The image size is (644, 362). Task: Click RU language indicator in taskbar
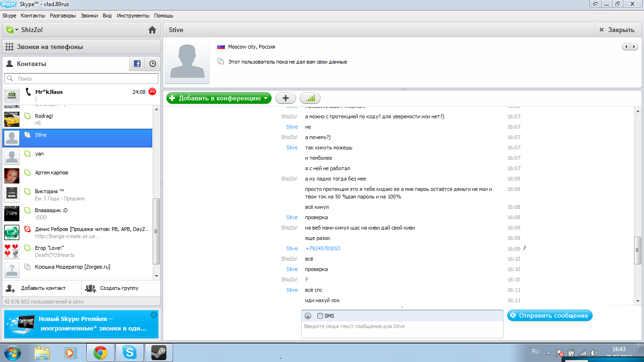click(x=535, y=352)
